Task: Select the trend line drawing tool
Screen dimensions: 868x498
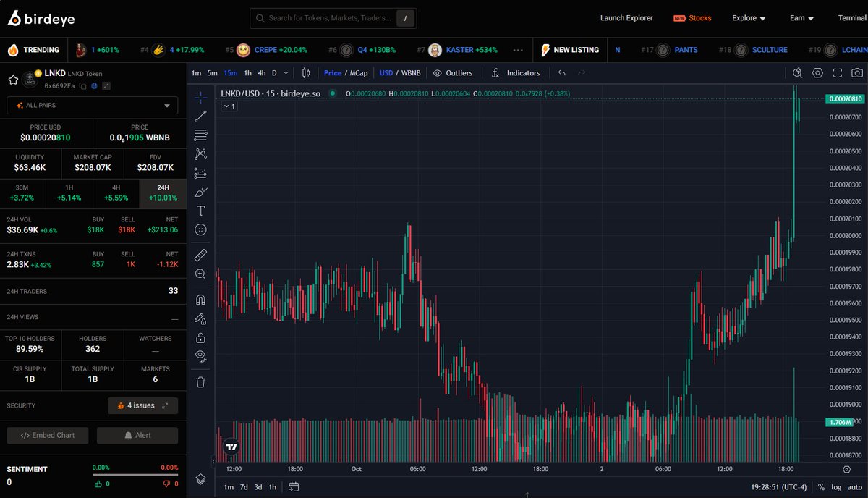Action: [x=200, y=116]
